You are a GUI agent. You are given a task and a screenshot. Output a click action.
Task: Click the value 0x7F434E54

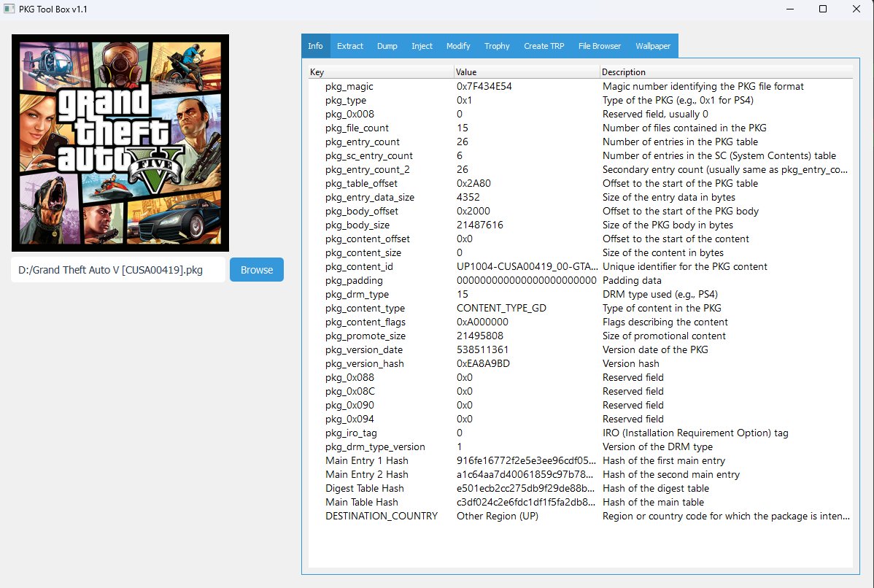pos(484,86)
